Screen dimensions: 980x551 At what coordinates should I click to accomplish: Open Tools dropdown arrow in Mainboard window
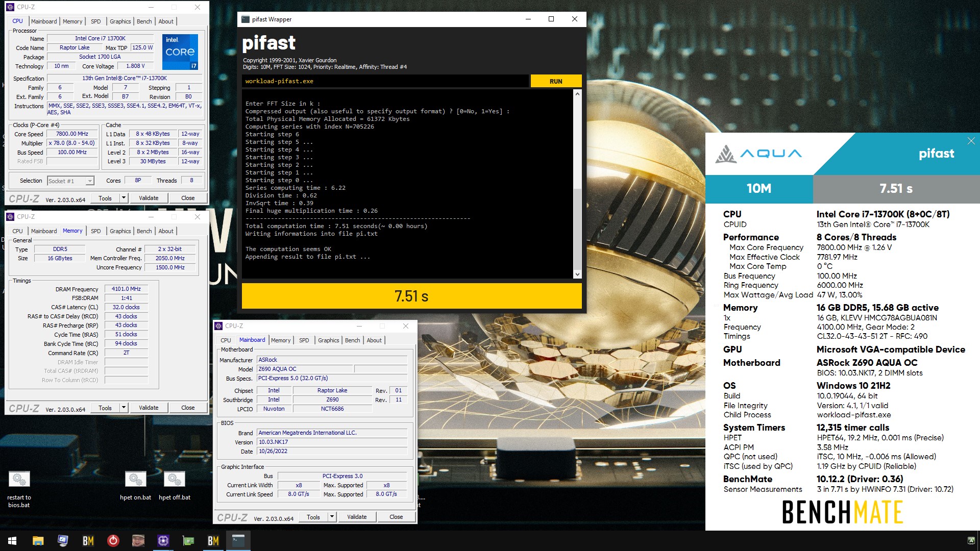(331, 517)
